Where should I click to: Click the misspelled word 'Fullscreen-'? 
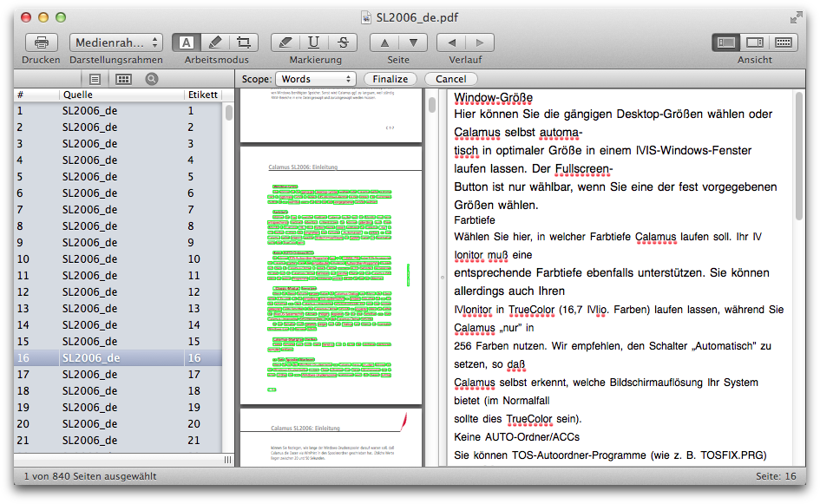(x=584, y=169)
